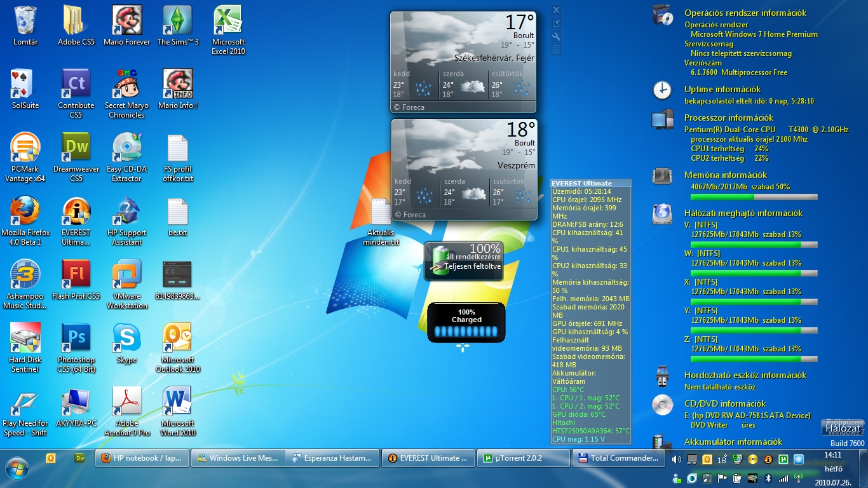Click the battery gadget showing Teljesen feltöltve
This screenshot has width=868, height=488.
point(464,261)
